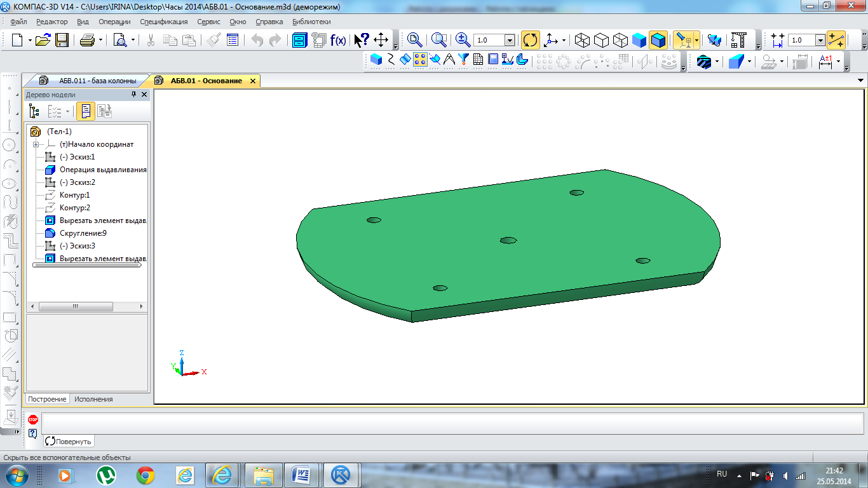
Task: Click the Open file folder icon
Action: (x=43, y=40)
